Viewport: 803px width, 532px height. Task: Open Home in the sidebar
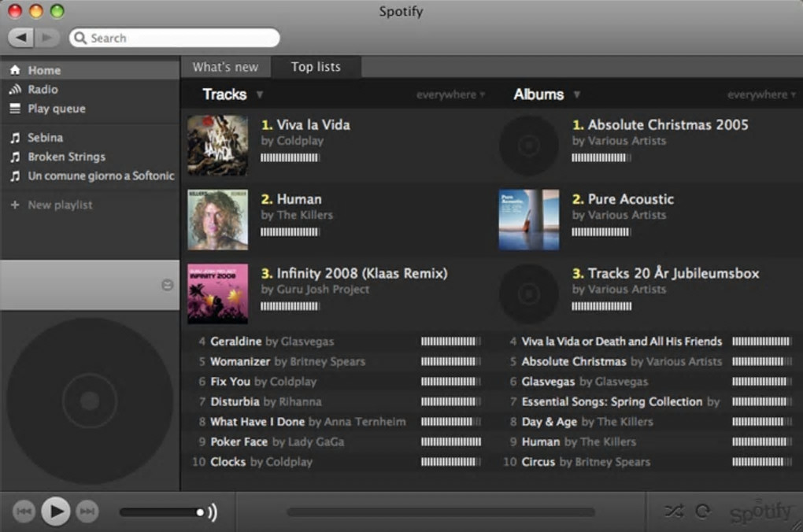tap(90, 70)
